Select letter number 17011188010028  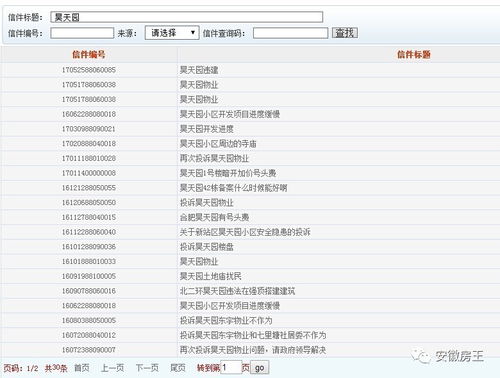click(89, 158)
